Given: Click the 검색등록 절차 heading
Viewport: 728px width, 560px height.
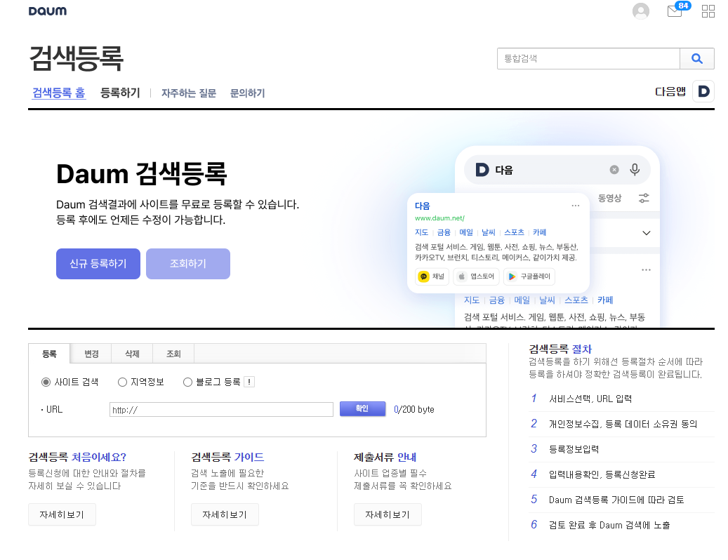Looking at the screenshot, I should (x=560, y=349).
